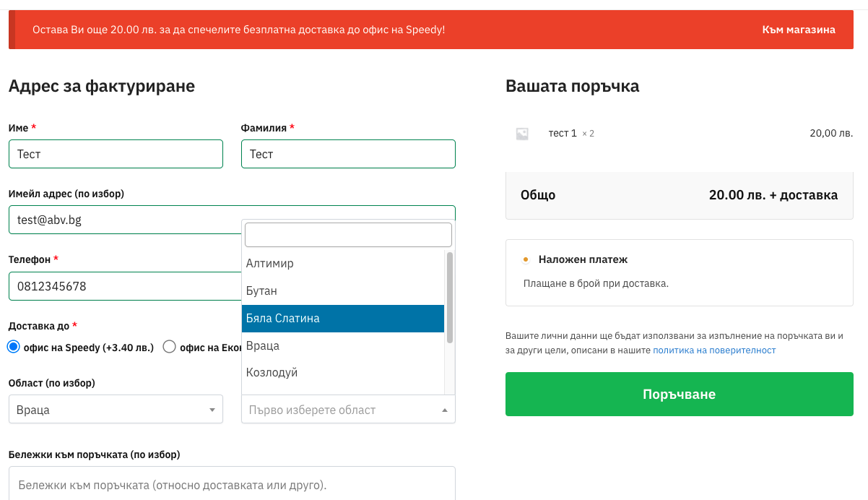868x500 pixels.
Task: Click the product thumbnail placeholder image
Action: (522, 134)
